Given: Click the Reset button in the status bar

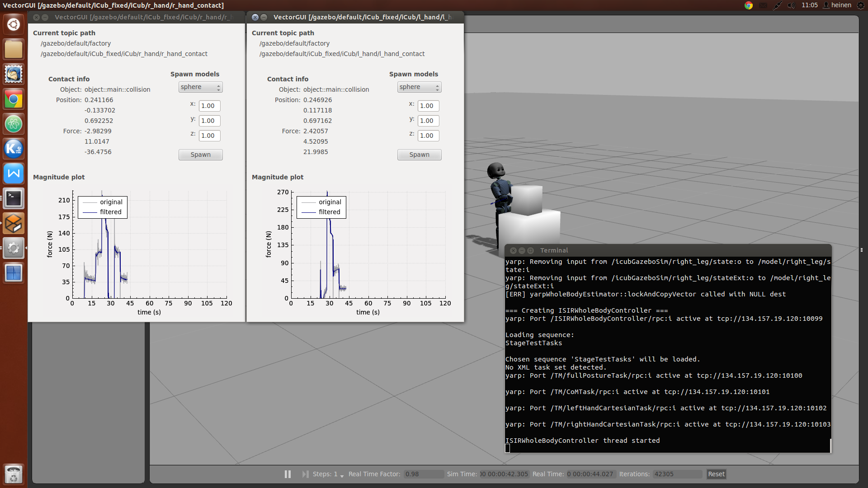Looking at the screenshot, I should coord(716,474).
